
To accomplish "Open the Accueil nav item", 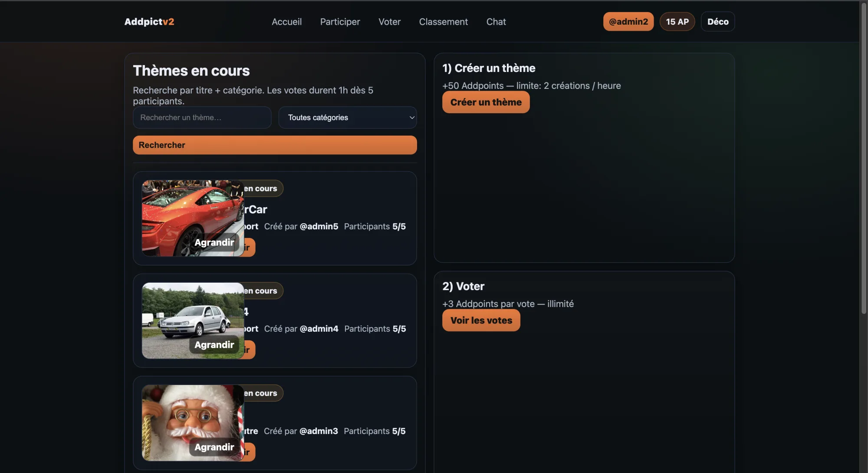I will 286,22.
